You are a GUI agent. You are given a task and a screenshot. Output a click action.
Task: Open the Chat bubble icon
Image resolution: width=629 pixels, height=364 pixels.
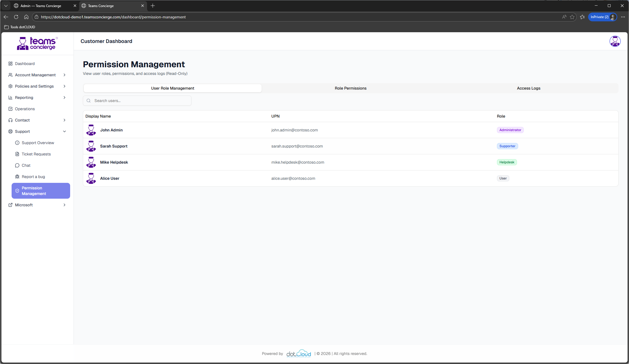click(x=17, y=165)
